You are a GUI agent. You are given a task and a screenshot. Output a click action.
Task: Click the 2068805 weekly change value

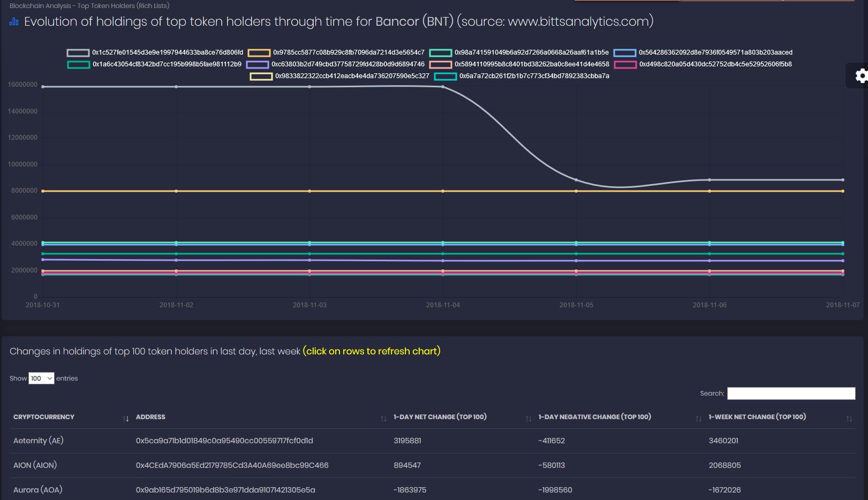(x=725, y=465)
